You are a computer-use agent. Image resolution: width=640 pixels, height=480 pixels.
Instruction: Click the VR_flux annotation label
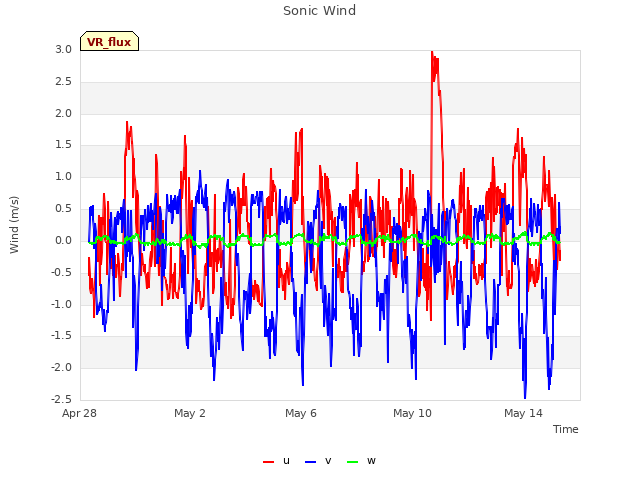pos(109,41)
